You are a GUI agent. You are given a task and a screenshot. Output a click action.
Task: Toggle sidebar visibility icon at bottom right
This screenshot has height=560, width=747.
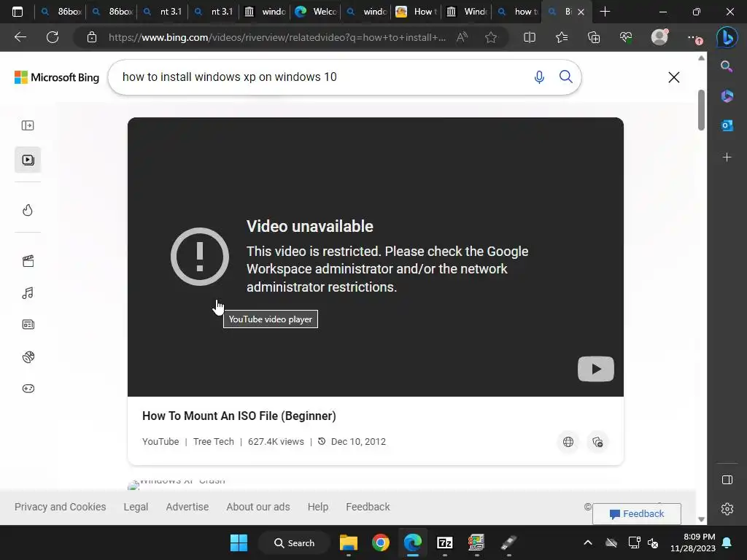[x=727, y=480]
